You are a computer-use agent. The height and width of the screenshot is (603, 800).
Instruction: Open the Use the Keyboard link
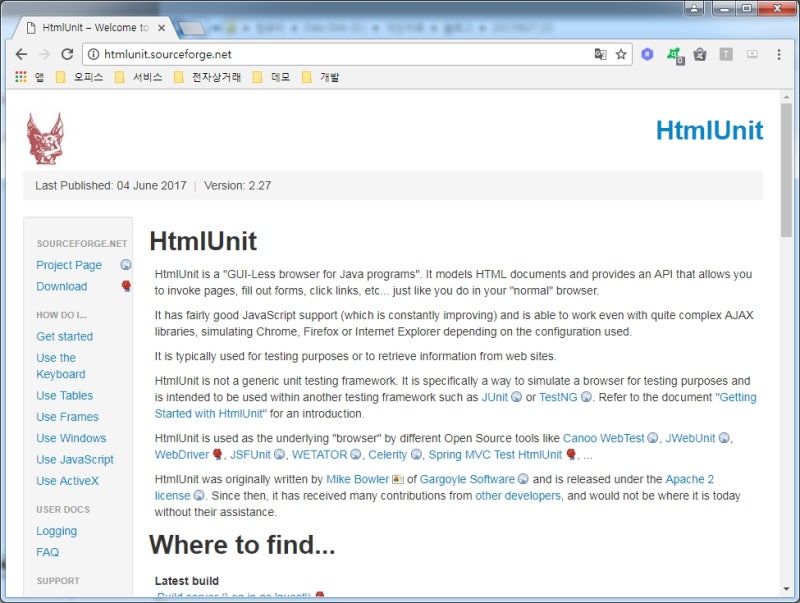(61, 366)
